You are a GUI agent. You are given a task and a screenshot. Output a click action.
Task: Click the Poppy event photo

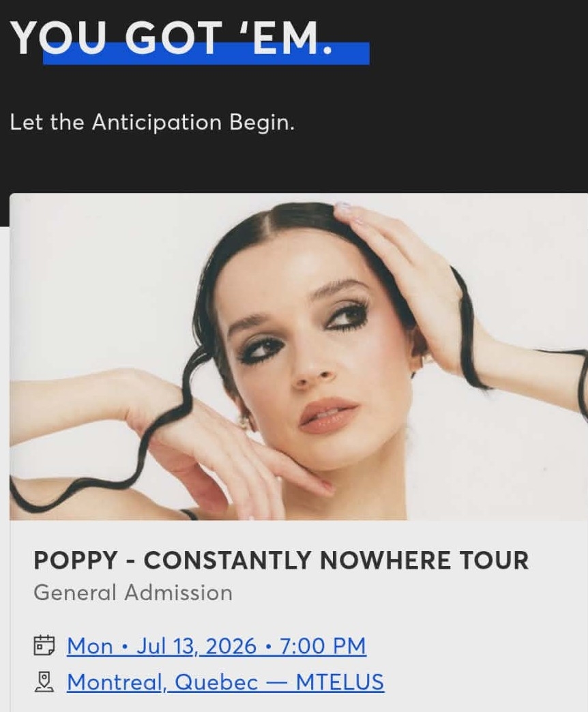(299, 356)
